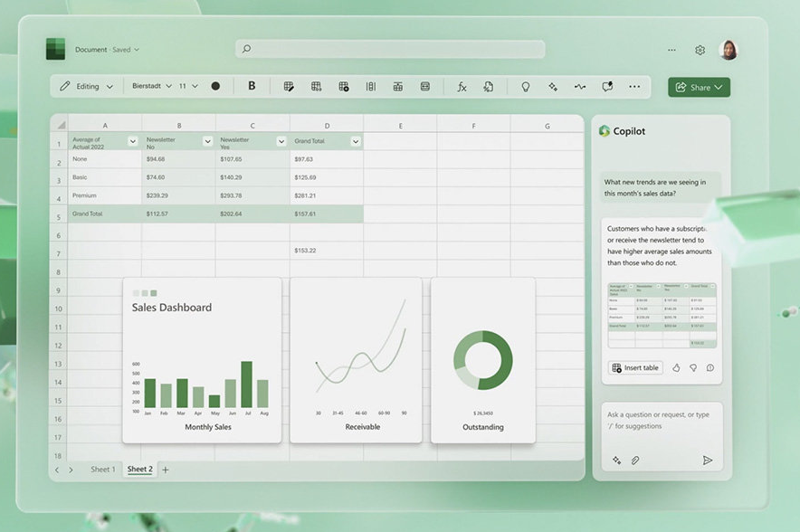Screen dimensions: 800x532
Task: Click the report icon on Copilot response
Action: 710,367
